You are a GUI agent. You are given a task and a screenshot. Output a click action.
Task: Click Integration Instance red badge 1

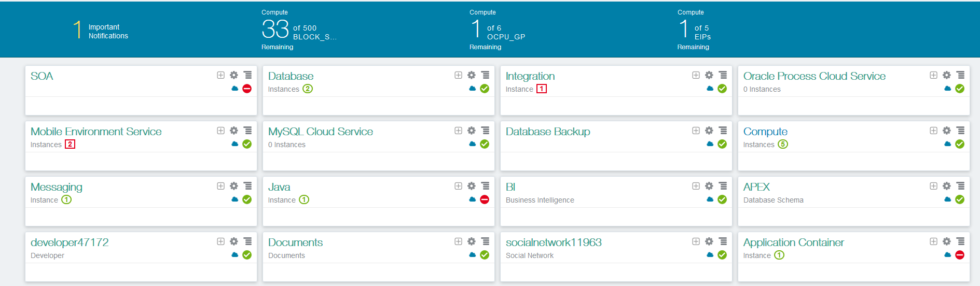(542, 89)
